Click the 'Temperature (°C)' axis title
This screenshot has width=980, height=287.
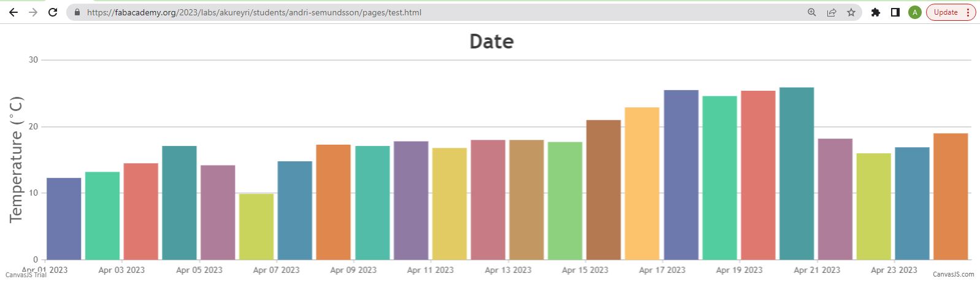pyautogui.click(x=16, y=159)
